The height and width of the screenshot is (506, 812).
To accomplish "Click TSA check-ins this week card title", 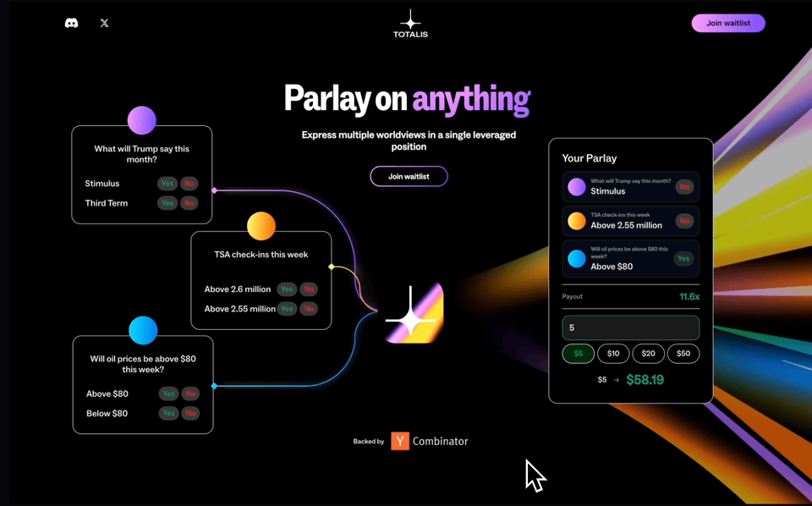I will (x=261, y=255).
